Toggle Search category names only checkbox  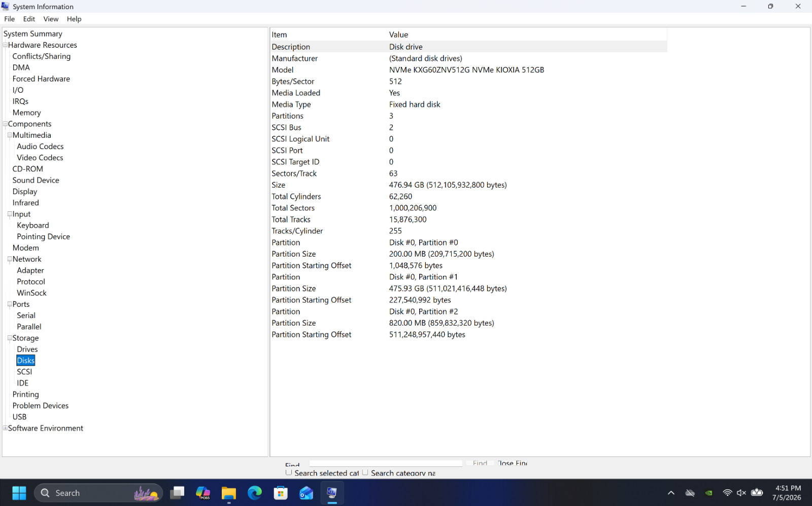[365, 473]
